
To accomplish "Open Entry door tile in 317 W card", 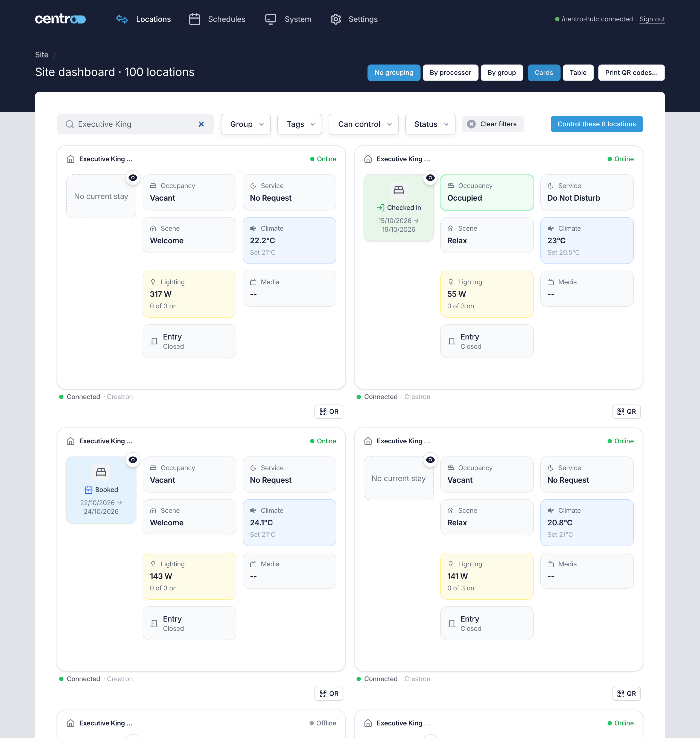I will tap(189, 341).
